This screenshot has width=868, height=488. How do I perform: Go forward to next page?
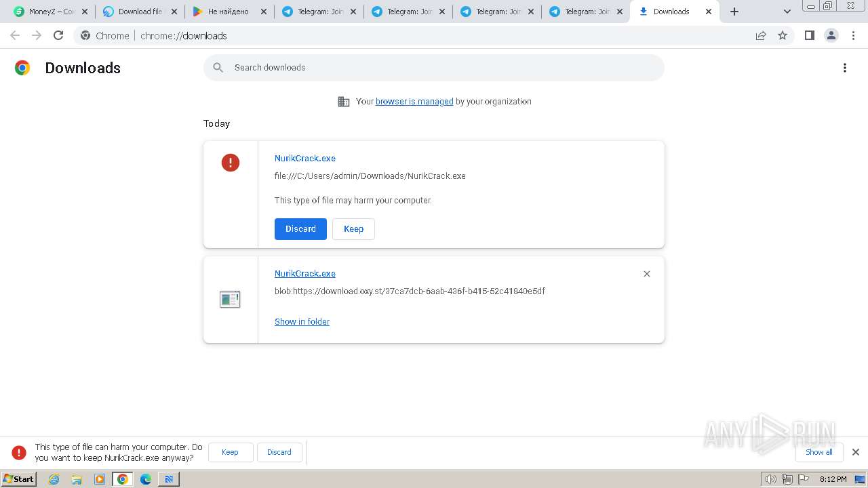pos(37,35)
